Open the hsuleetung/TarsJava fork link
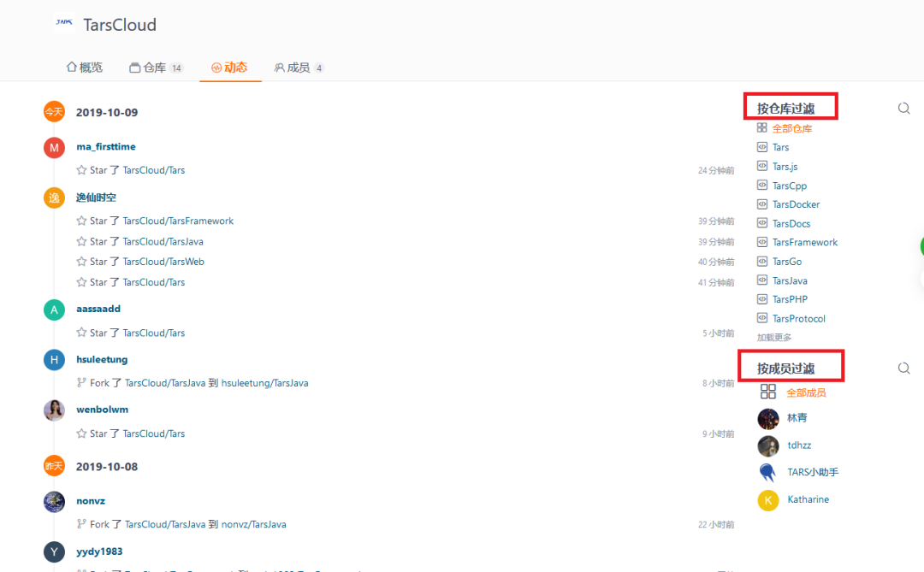This screenshot has width=924, height=572. (x=264, y=383)
